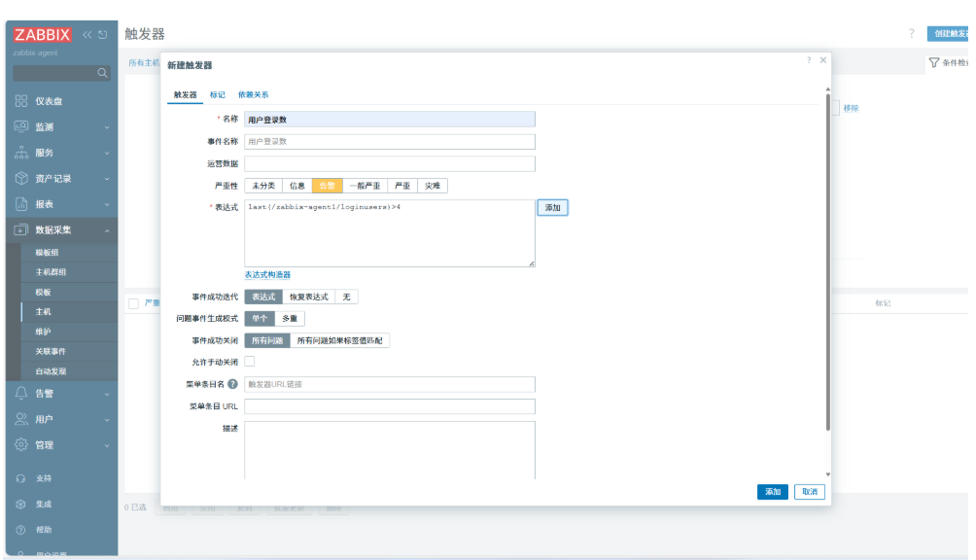Click the 取消 cancel button
This screenshot has width=976, height=560.
tap(810, 492)
